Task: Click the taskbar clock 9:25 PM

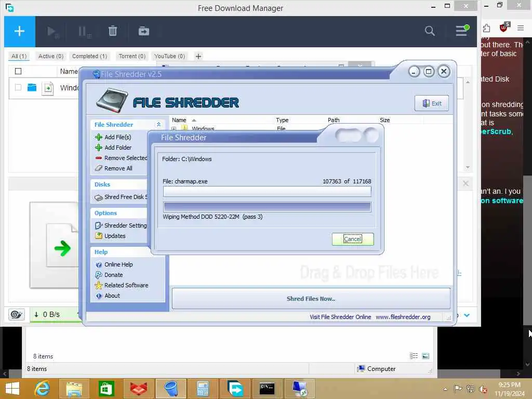Action: click(509, 385)
